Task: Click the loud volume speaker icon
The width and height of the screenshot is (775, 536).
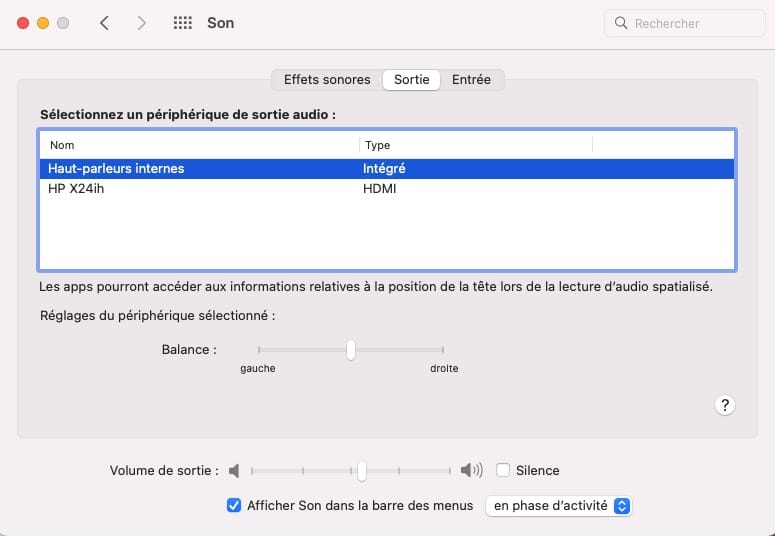Action: click(471, 471)
